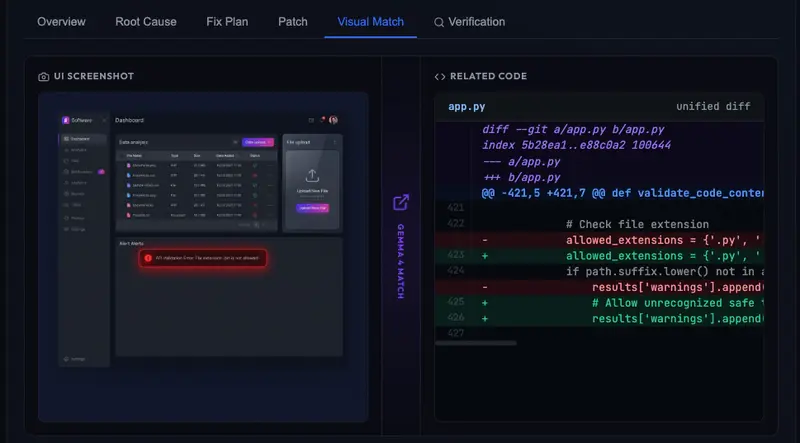This screenshot has height=443, width=800.
Task: Click the '--- a/app.py' diff line
Action: coord(521,162)
